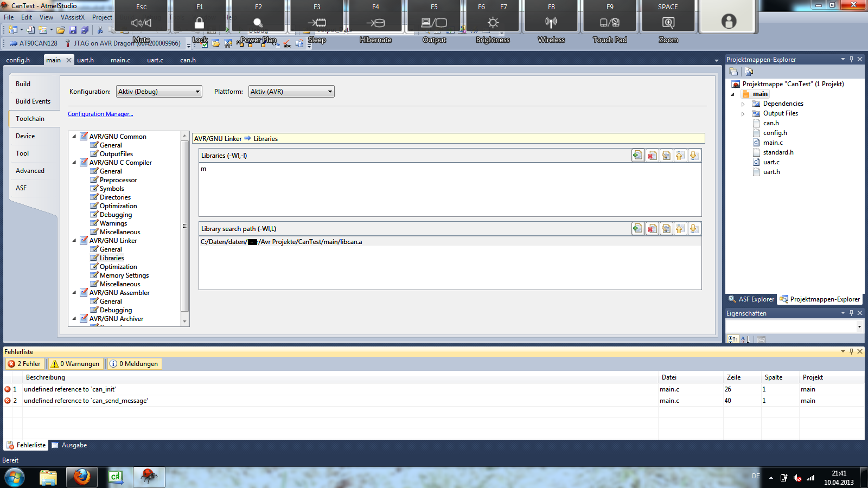Click the New Project toolbar icon
Viewport: 868px width, 488px height.
pyautogui.click(x=13, y=30)
